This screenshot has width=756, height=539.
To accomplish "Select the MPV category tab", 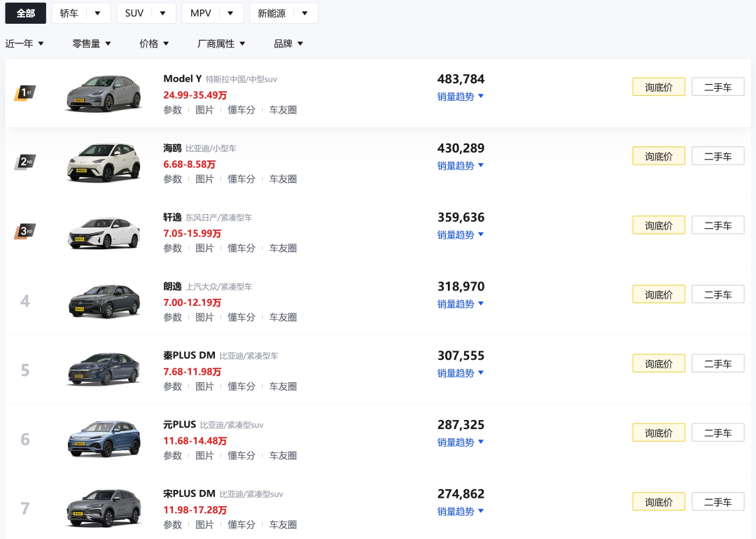I will tap(201, 13).
